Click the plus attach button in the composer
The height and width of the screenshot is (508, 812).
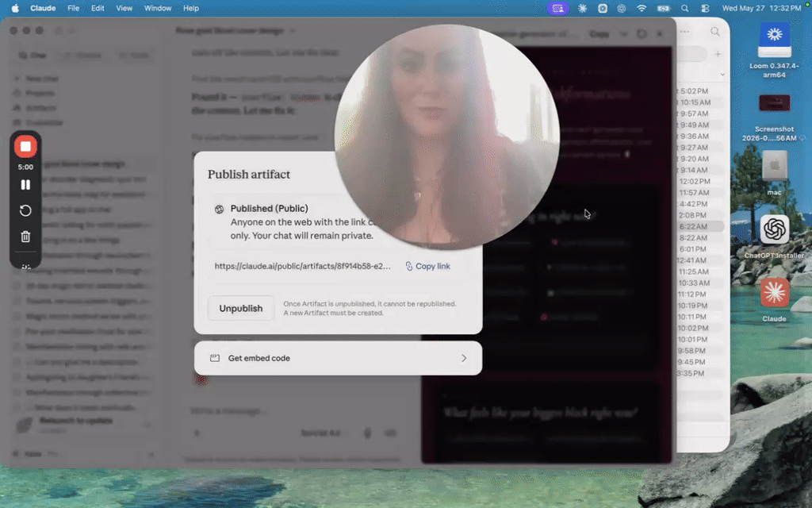197,433
